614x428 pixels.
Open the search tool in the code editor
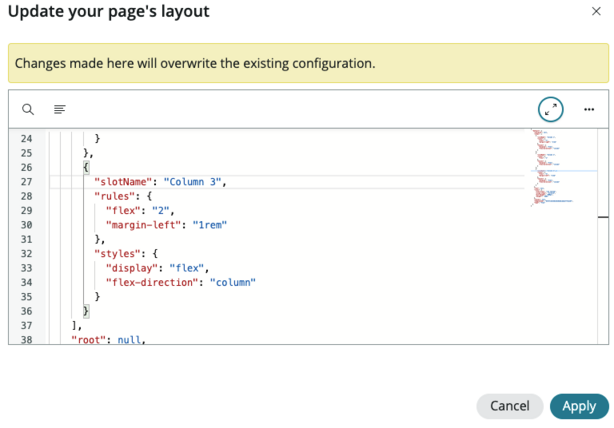(x=28, y=109)
